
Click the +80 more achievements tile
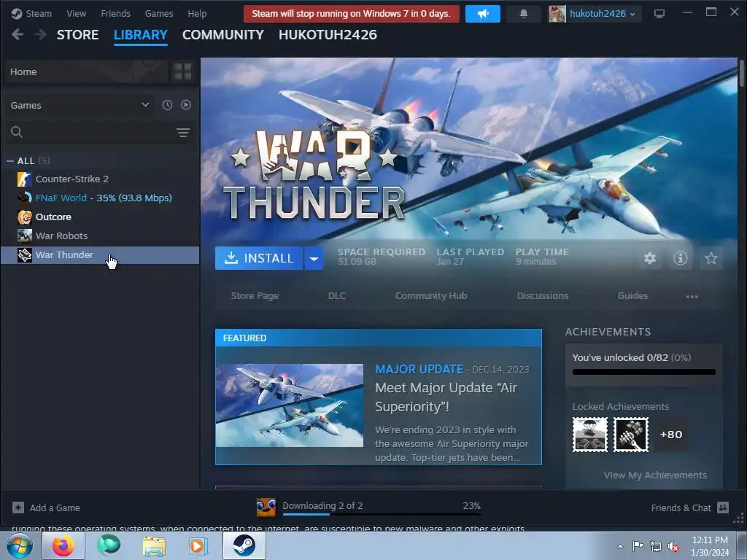[x=671, y=435]
